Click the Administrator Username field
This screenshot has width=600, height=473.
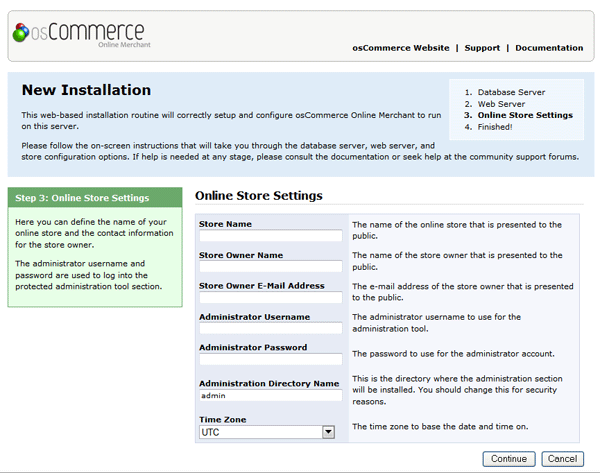click(x=270, y=328)
